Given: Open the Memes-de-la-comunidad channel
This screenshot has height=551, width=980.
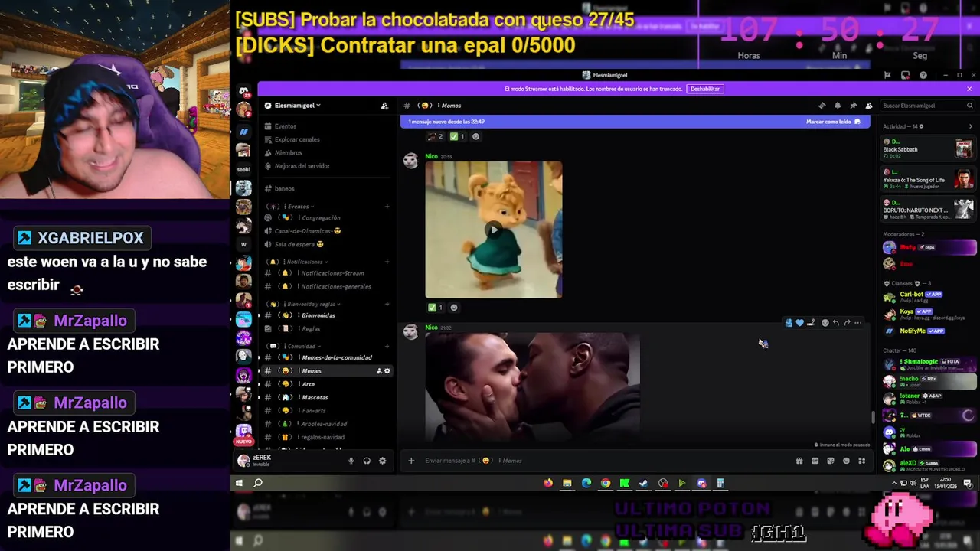Looking at the screenshot, I should coord(335,357).
